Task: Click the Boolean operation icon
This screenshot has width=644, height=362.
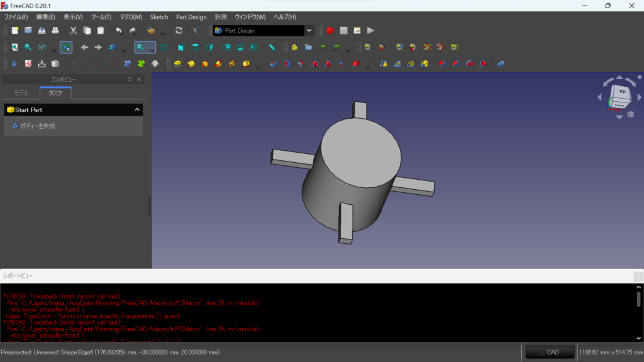Action: pos(501,63)
